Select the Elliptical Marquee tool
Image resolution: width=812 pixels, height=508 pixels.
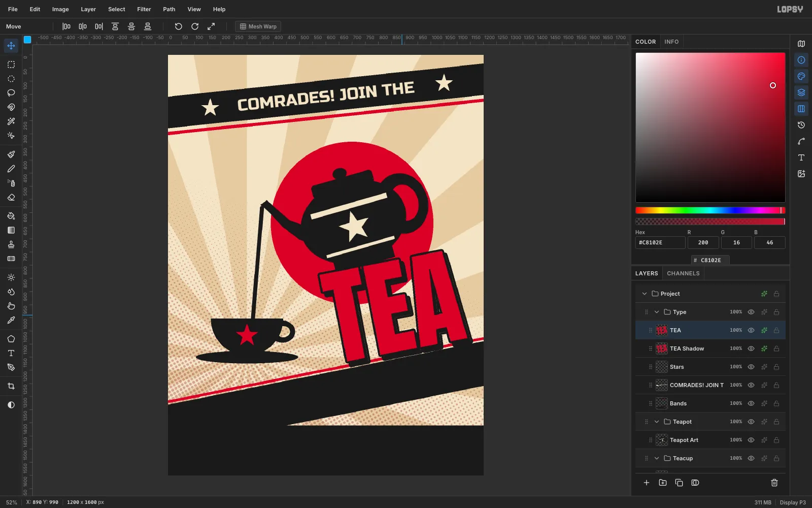[11, 79]
